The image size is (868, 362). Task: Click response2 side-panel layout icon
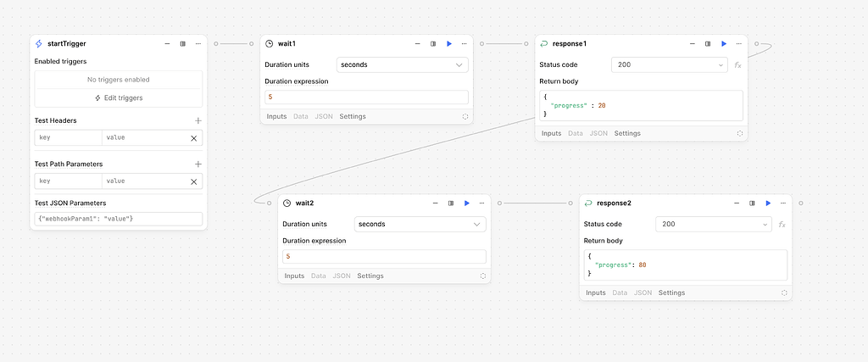pos(753,203)
